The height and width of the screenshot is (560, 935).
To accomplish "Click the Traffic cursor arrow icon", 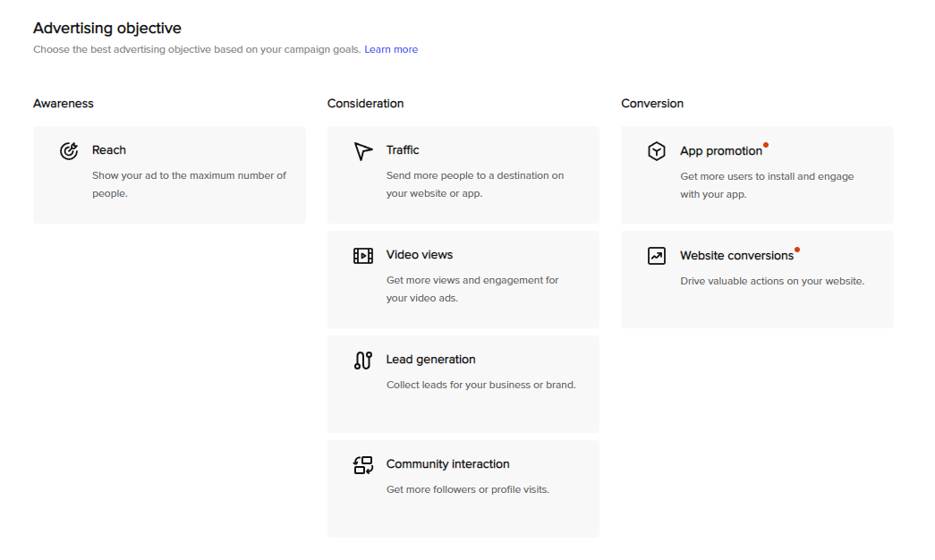I will click(363, 151).
